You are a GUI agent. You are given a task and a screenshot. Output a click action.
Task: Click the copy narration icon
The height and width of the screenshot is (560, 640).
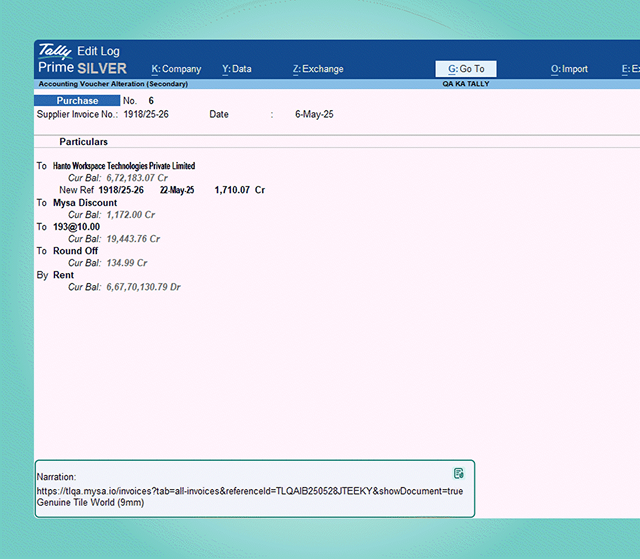458,473
